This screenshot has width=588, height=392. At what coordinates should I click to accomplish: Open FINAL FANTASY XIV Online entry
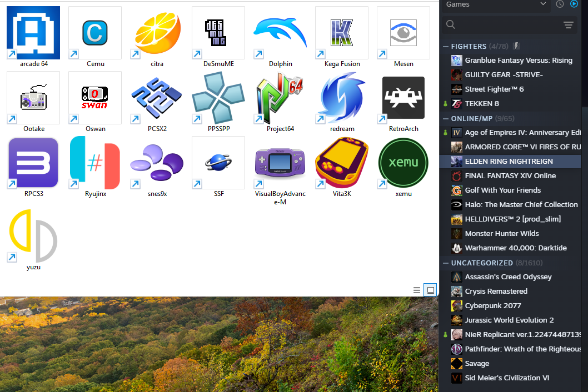pyautogui.click(x=510, y=176)
